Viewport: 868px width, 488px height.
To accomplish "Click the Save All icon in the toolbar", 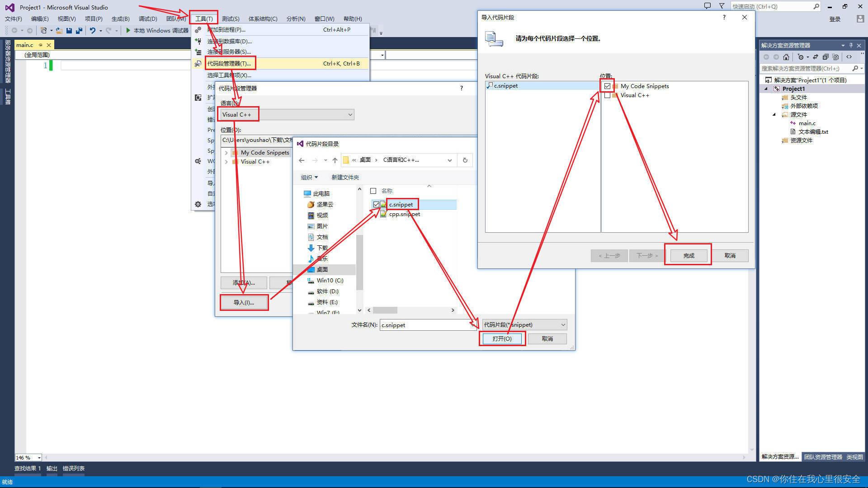I will tap(79, 30).
